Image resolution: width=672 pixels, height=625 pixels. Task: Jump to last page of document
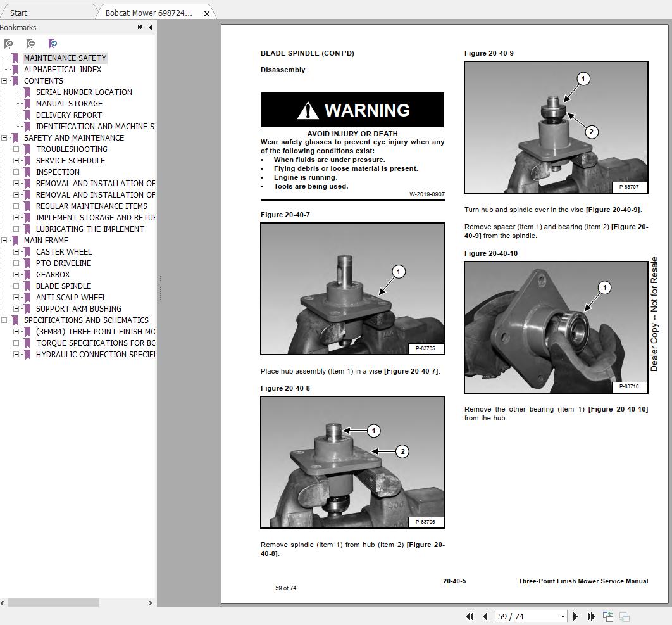(x=592, y=616)
